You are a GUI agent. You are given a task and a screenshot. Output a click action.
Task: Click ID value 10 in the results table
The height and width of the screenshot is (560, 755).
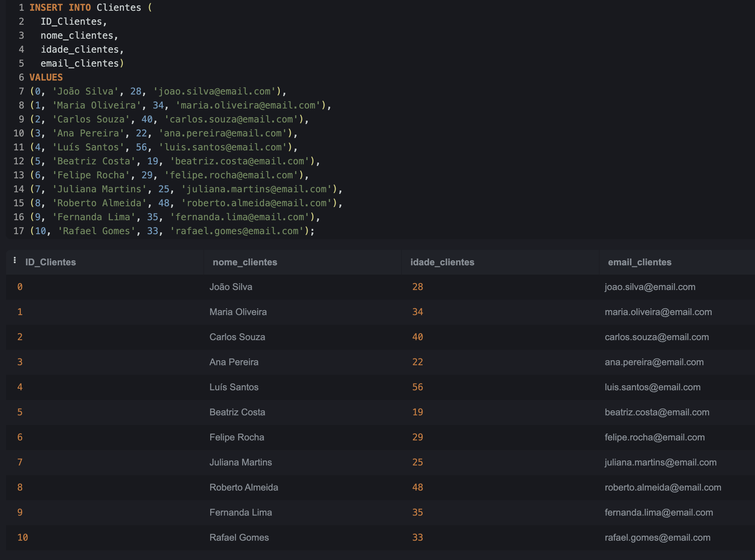[23, 537]
